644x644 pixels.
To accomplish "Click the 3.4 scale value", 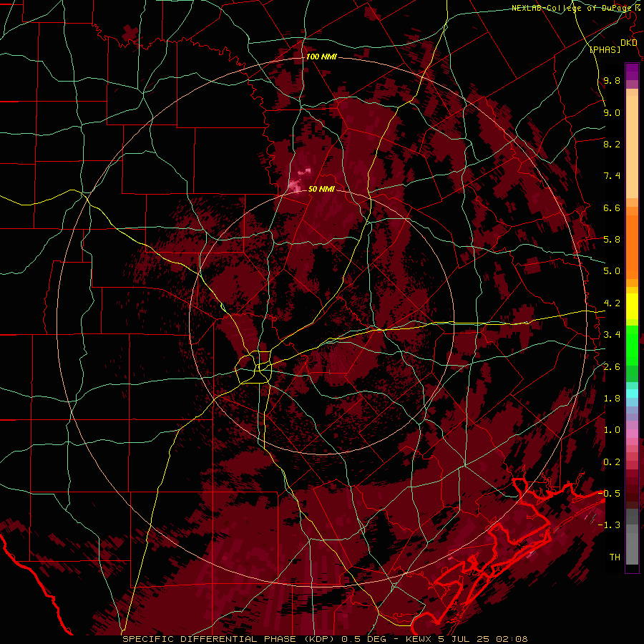I will point(612,335).
